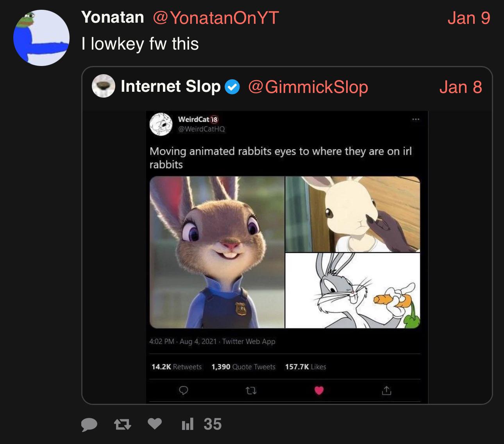Open the three-dots menu on WeirdCat's tweet
Image resolution: width=504 pixels, height=444 pixels.
click(x=416, y=119)
